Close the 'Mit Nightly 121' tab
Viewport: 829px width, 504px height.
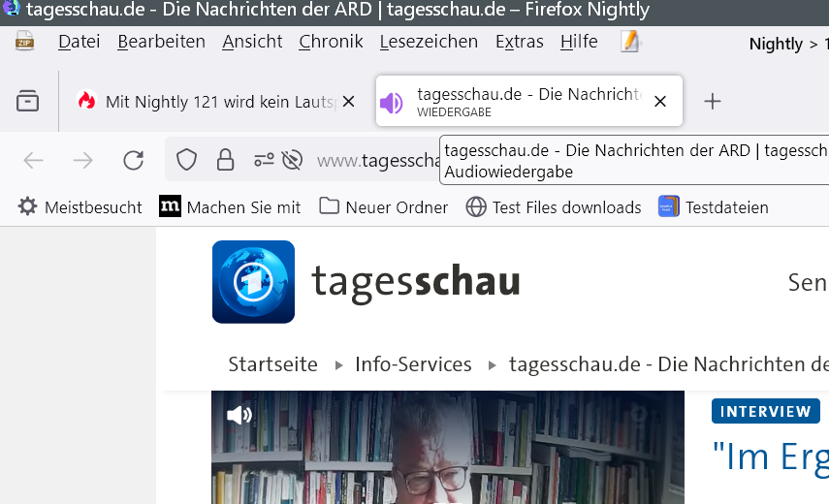click(x=348, y=102)
